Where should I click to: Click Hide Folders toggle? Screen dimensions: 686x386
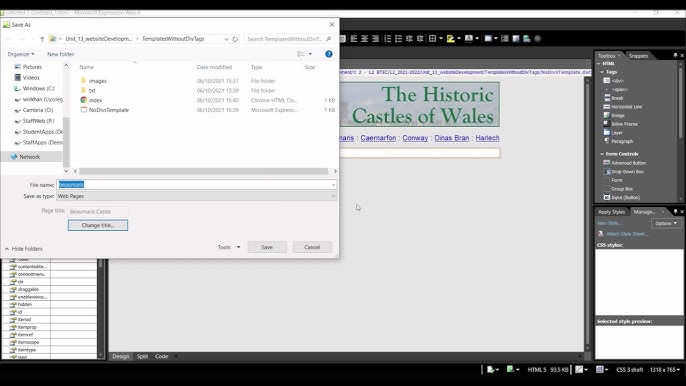pyautogui.click(x=24, y=249)
